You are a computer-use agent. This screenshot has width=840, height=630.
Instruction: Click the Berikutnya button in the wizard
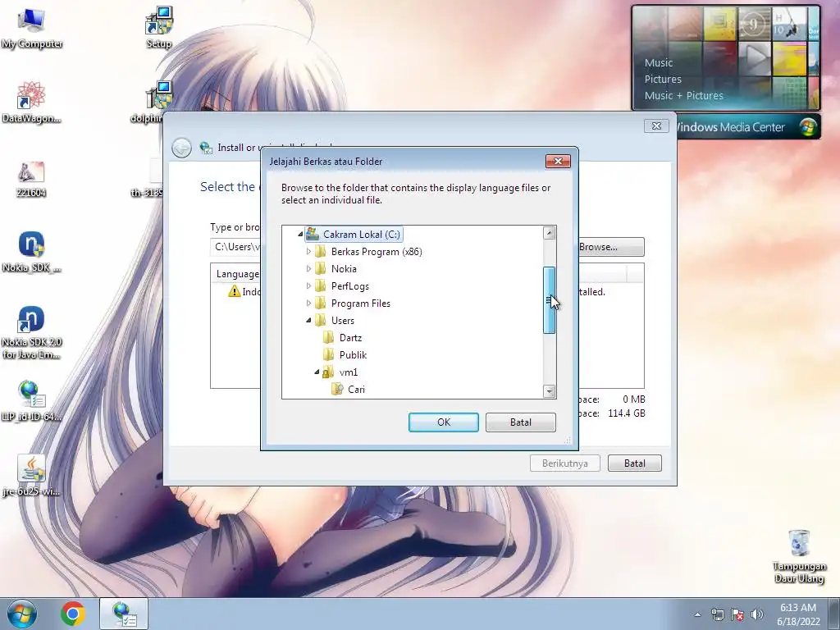click(565, 463)
